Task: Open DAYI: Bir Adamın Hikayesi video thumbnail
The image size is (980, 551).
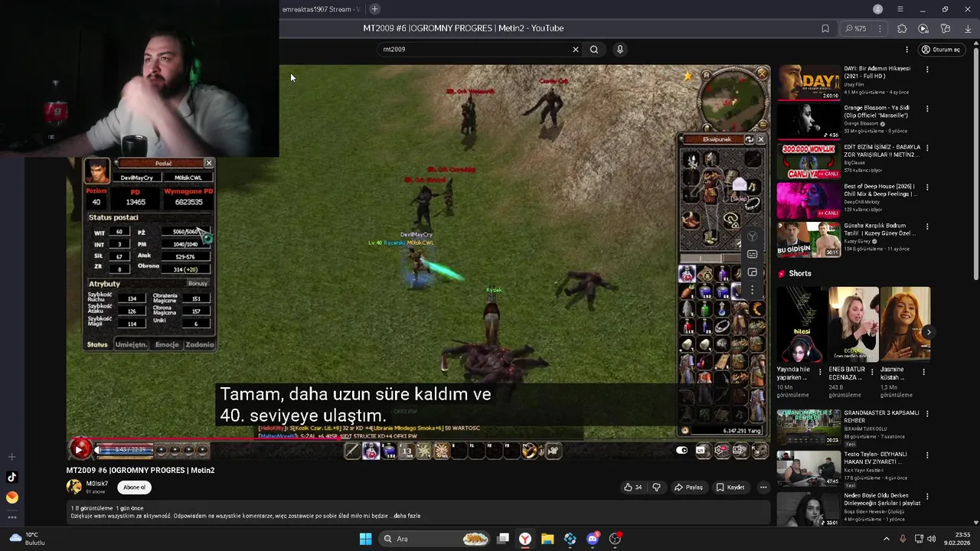Action: pos(808,83)
